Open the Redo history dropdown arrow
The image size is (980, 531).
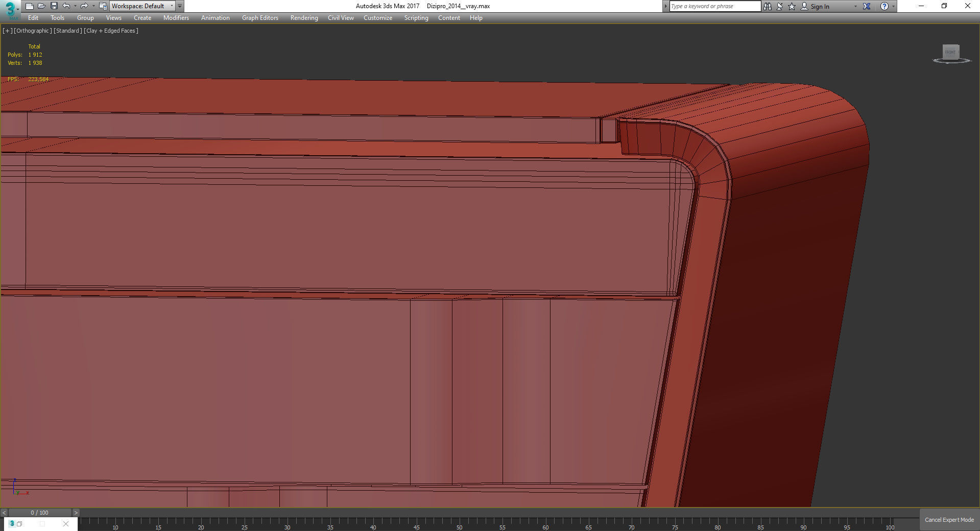point(93,6)
